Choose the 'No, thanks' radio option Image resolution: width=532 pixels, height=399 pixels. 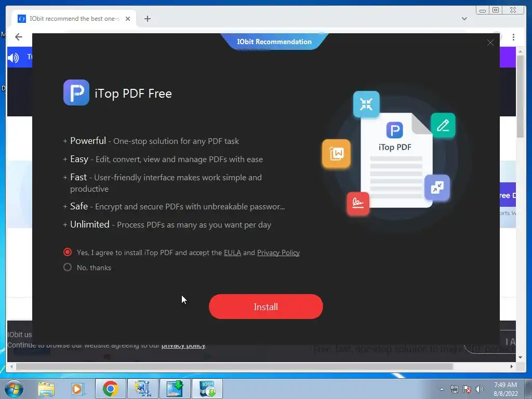[x=68, y=268]
